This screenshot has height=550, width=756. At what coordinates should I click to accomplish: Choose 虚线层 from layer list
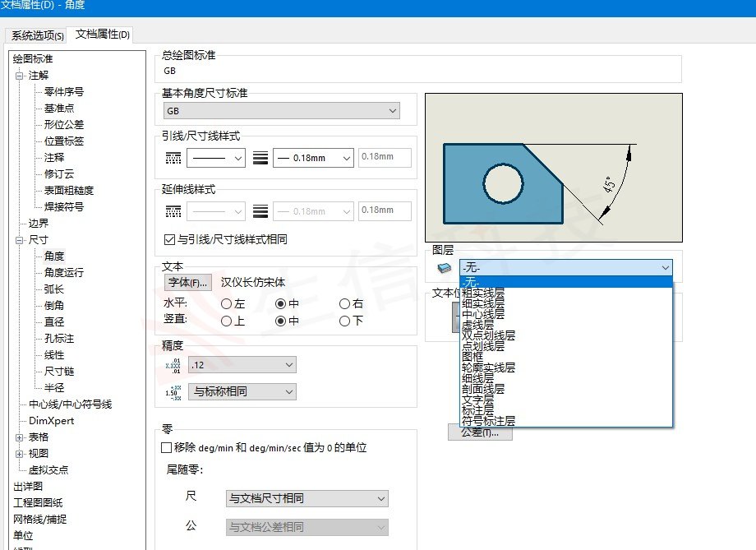[x=566, y=325]
